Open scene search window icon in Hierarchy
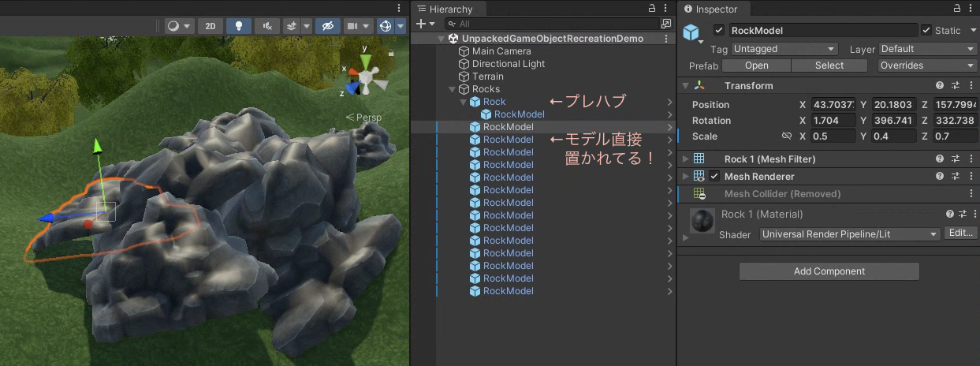The width and height of the screenshot is (980, 366). point(665,24)
